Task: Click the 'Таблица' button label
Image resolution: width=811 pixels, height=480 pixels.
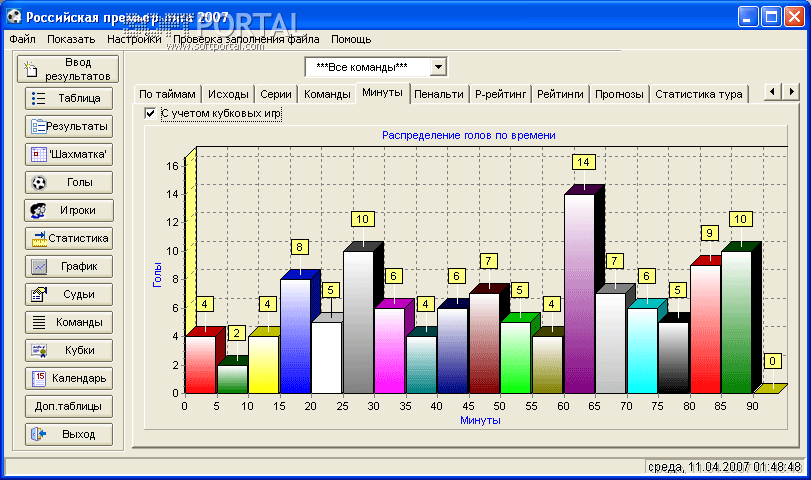Action: [79, 98]
